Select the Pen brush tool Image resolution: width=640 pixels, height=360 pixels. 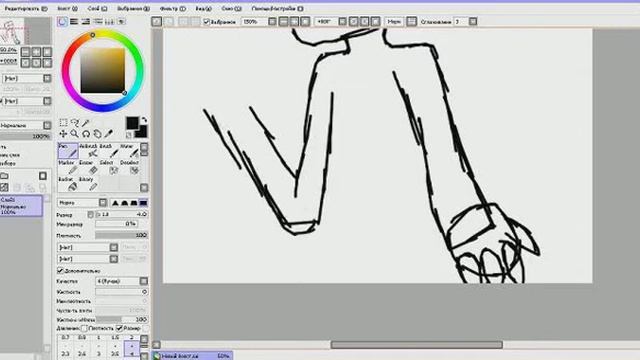pos(68,151)
